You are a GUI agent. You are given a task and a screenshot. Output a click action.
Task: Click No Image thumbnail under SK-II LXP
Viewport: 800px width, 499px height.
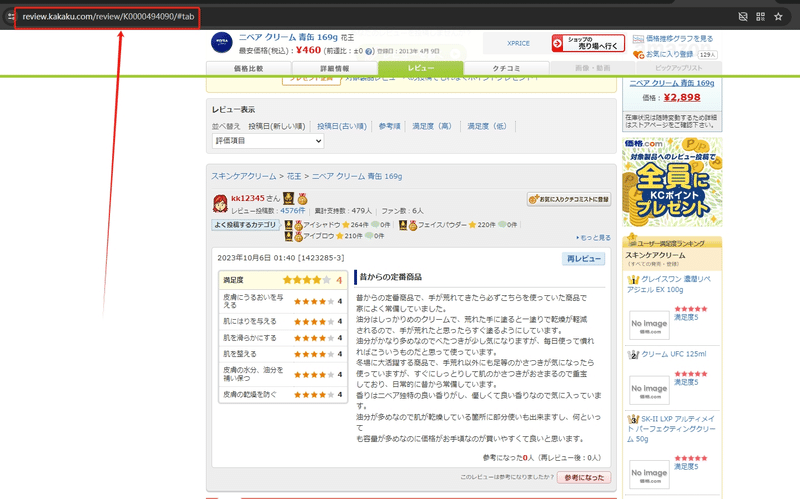pyautogui.click(x=649, y=475)
